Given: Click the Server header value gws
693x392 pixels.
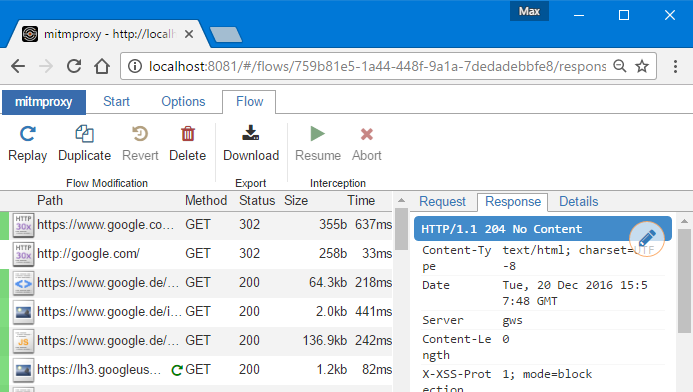Looking at the screenshot, I should (x=512, y=320).
